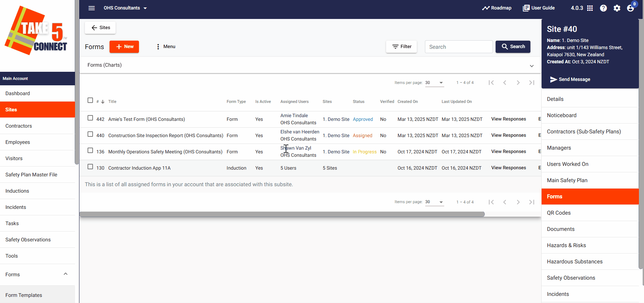Collapse the Forms sidebar section

pyautogui.click(x=66, y=274)
